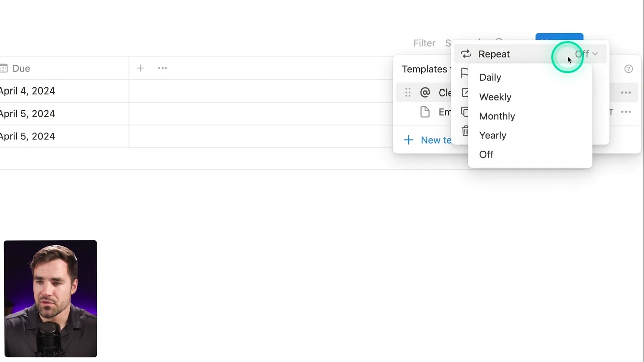Set the template to repeat Monthly
644x362 pixels.
coord(497,116)
